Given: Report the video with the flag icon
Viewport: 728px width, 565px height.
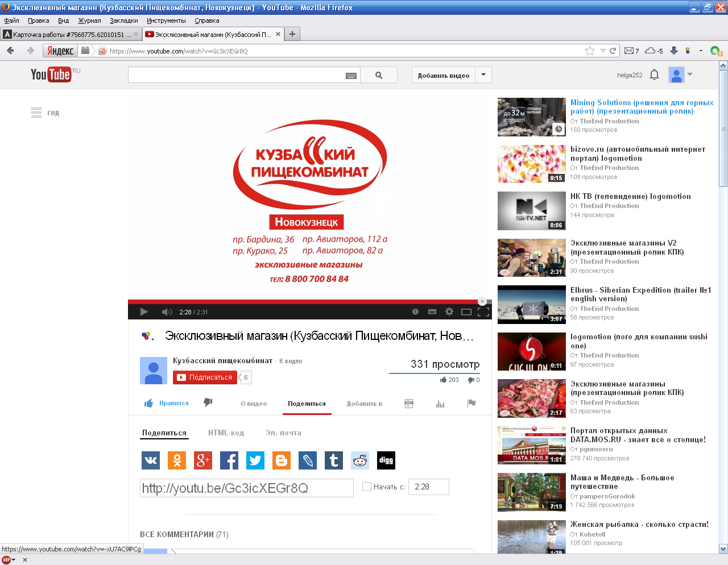Looking at the screenshot, I should 471,404.
